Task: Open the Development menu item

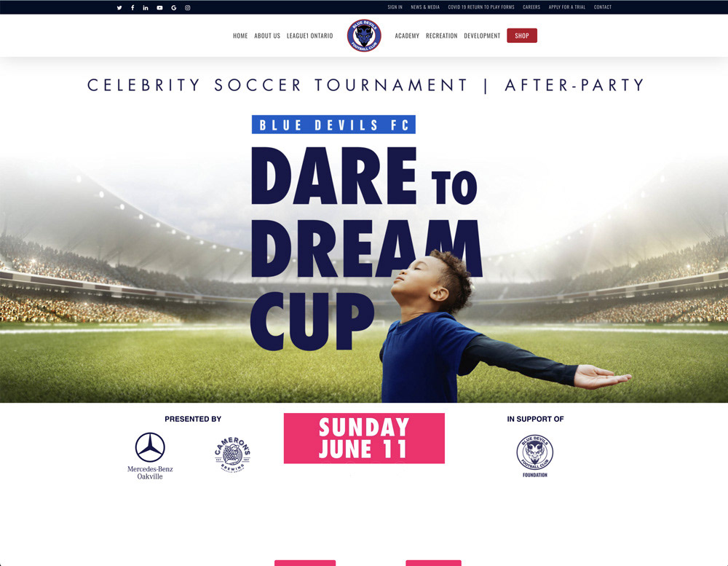Action: (482, 36)
